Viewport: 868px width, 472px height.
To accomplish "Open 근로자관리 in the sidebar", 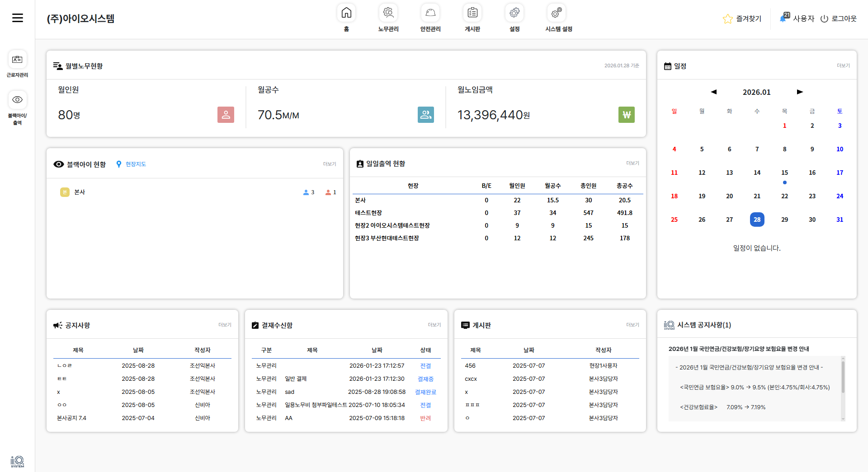I will coord(18,60).
